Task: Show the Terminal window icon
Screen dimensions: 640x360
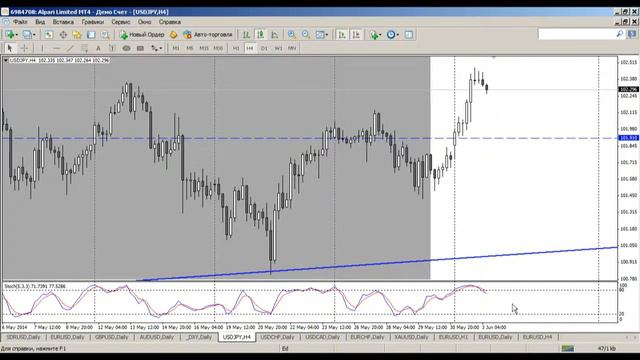Action: point(91,35)
